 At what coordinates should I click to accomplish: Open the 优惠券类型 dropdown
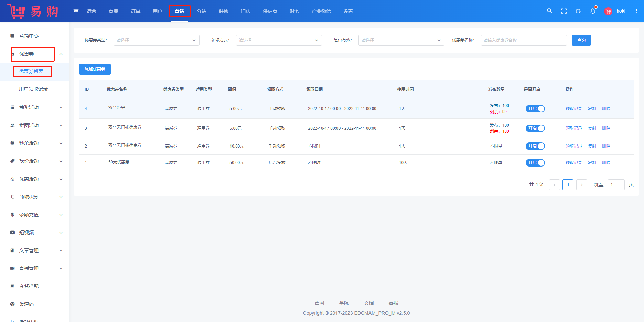pos(156,40)
